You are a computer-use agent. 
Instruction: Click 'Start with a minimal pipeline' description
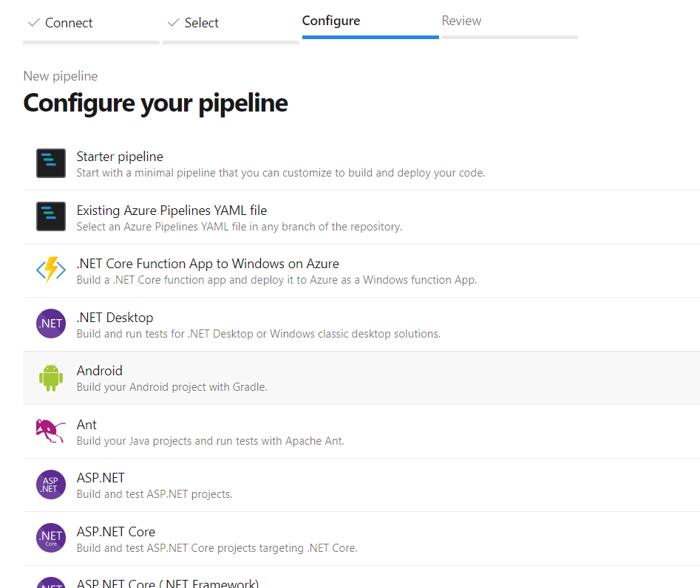280,173
